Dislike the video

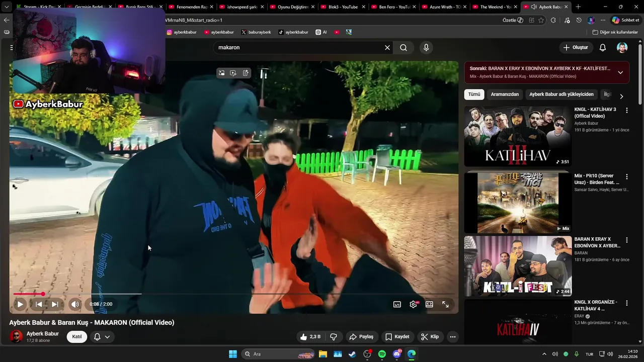tap(333, 337)
